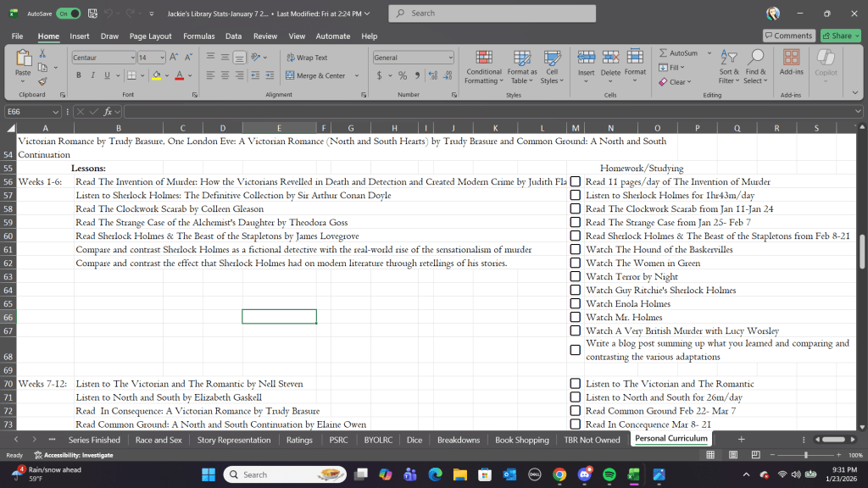The width and height of the screenshot is (868, 488).
Task: Open the Centaur font name dropdown
Action: point(132,58)
